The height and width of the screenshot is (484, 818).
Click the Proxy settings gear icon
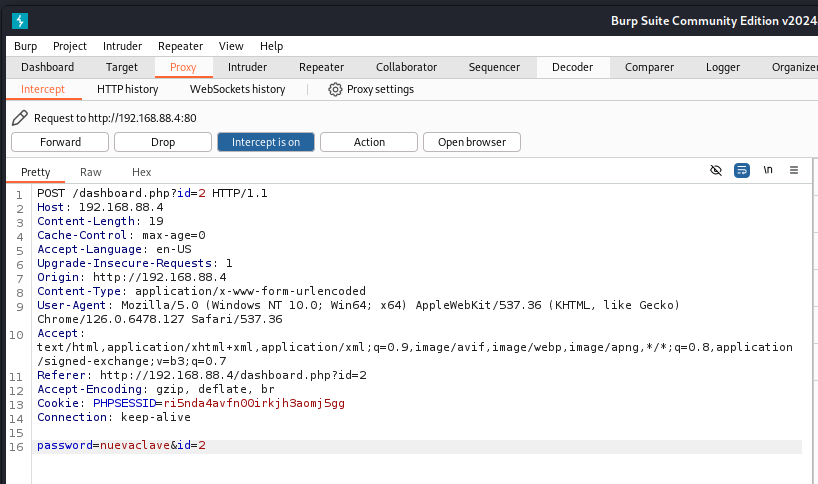(335, 89)
